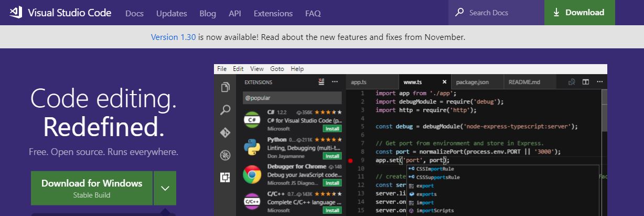
Task: Click the C# extension logo
Action: (x=252, y=120)
